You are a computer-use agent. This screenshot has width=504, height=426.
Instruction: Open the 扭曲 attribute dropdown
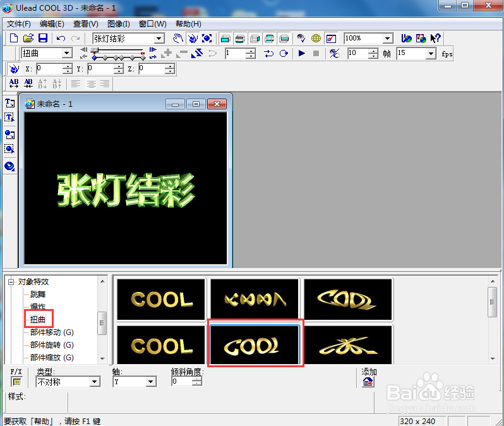67,53
